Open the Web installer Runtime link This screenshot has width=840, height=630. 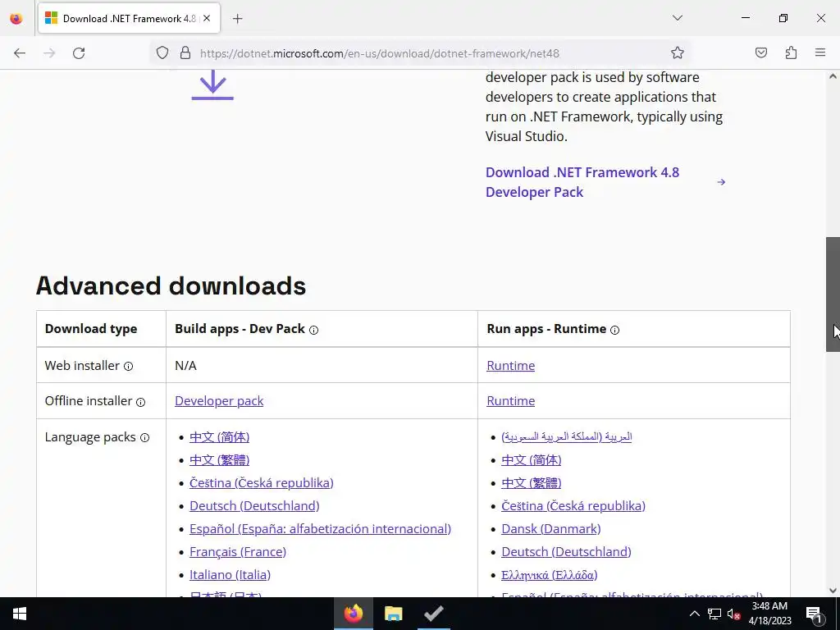510,365
